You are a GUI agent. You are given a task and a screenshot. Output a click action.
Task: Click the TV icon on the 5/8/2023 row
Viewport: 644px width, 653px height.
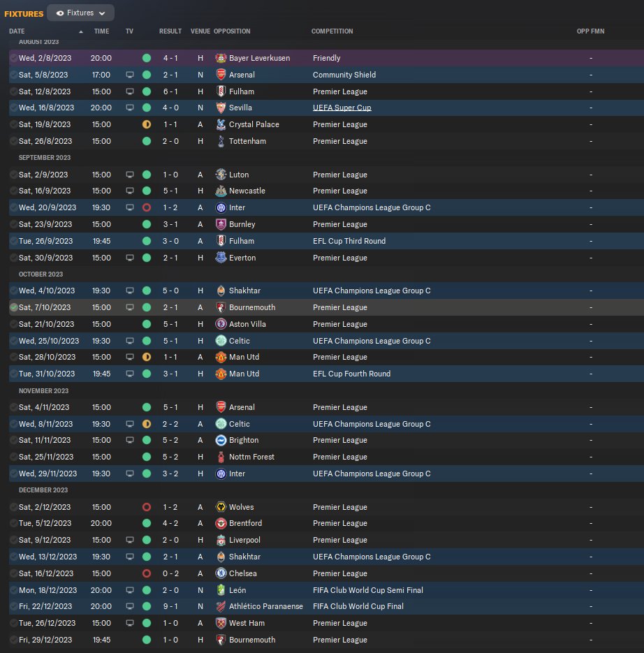point(130,75)
